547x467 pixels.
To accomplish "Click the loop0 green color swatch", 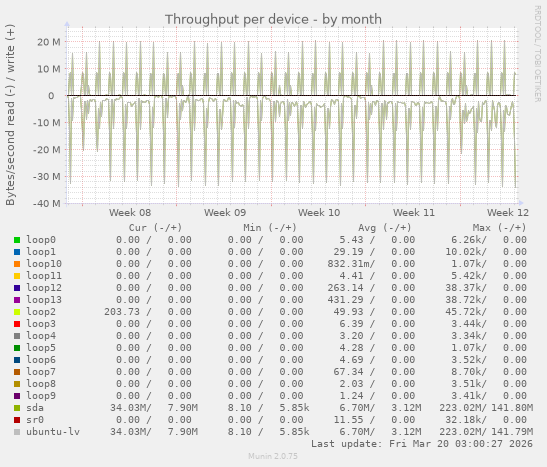I will 17,240.
